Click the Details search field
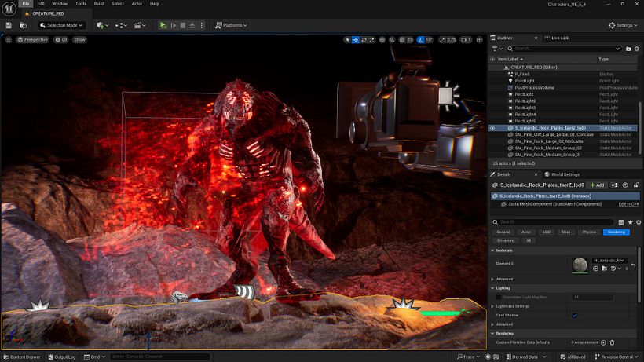This screenshot has width=644, height=362. pyautogui.click(x=553, y=222)
